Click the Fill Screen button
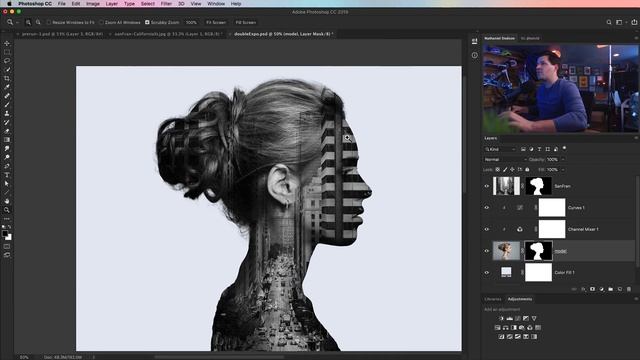640x360 pixels. (246, 22)
